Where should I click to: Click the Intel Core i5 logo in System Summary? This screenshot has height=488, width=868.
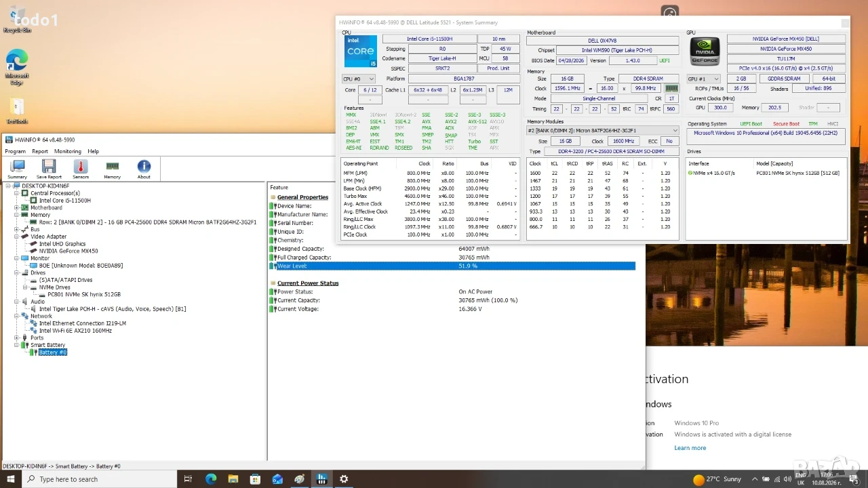[361, 51]
